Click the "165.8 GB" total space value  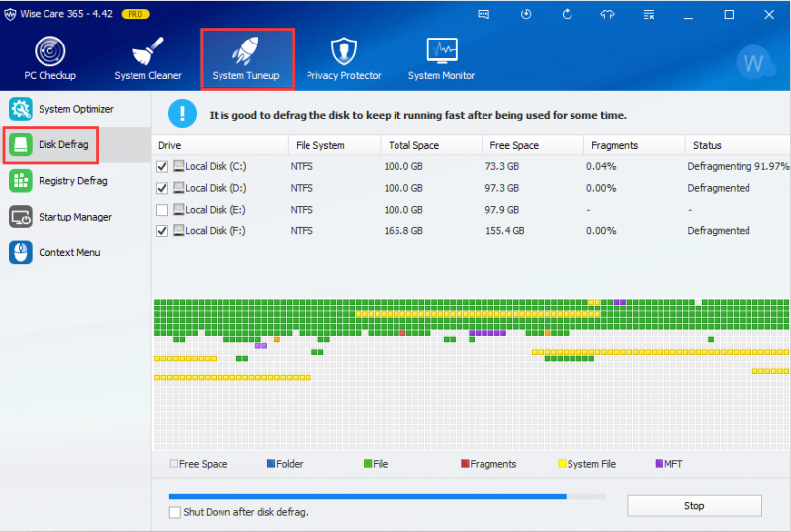click(x=403, y=231)
